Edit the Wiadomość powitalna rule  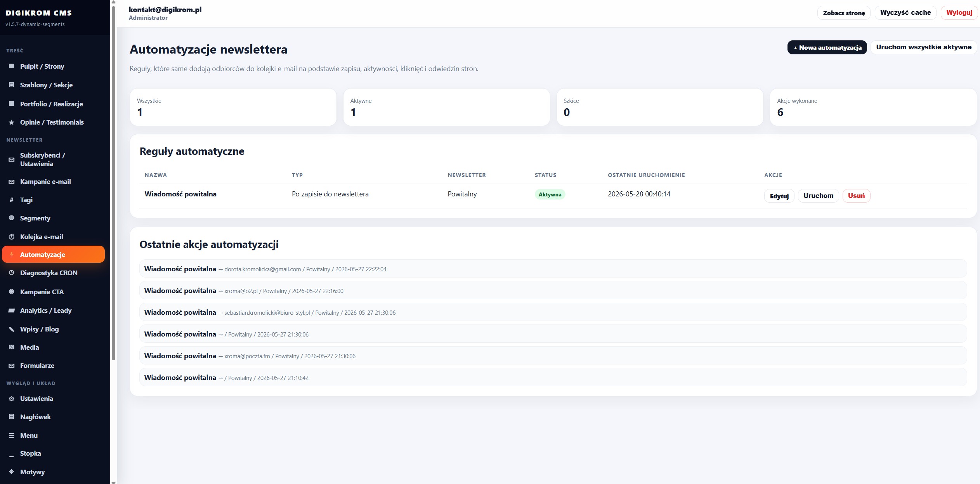pyautogui.click(x=779, y=196)
